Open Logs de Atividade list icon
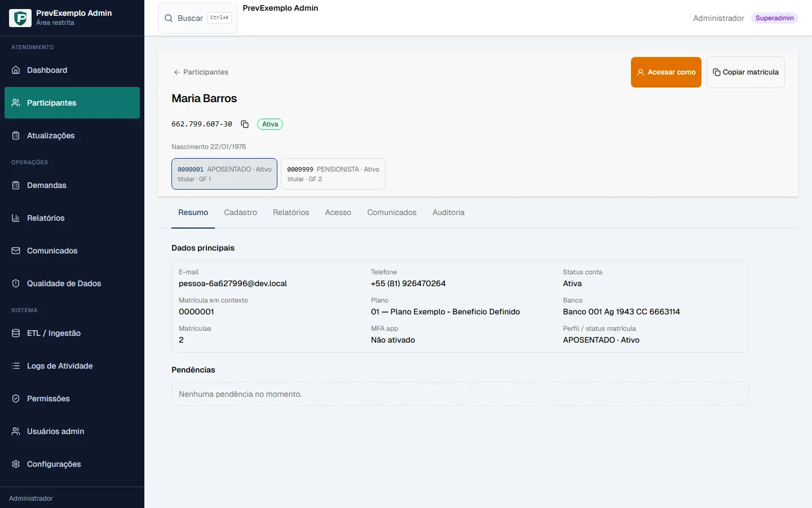The height and width of the screenshot is (508, 812). (x=16, y=366)
